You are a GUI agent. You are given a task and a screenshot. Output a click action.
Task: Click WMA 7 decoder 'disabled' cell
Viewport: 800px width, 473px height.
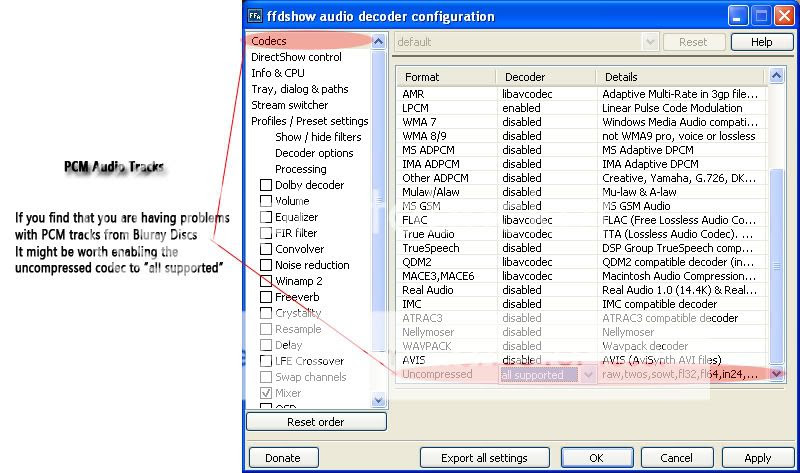521,122
